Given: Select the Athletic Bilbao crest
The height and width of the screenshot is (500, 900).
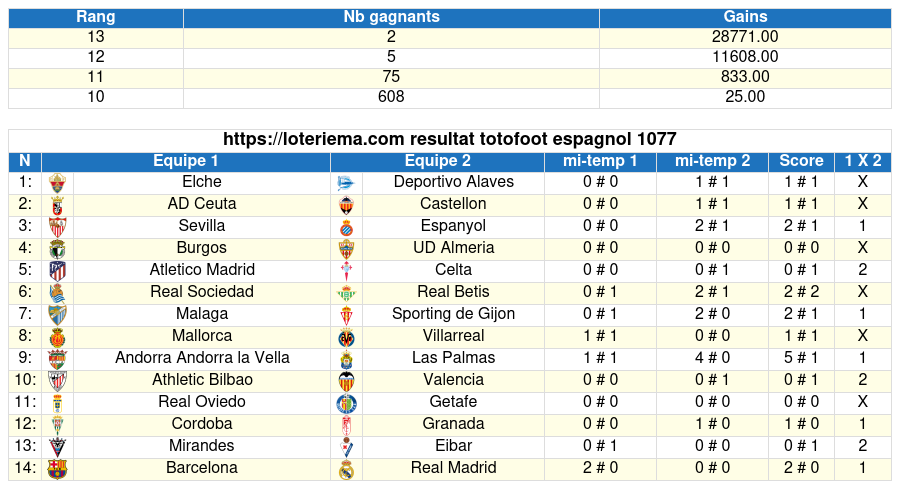Looking at the screenshot, I should pos(57,381).
